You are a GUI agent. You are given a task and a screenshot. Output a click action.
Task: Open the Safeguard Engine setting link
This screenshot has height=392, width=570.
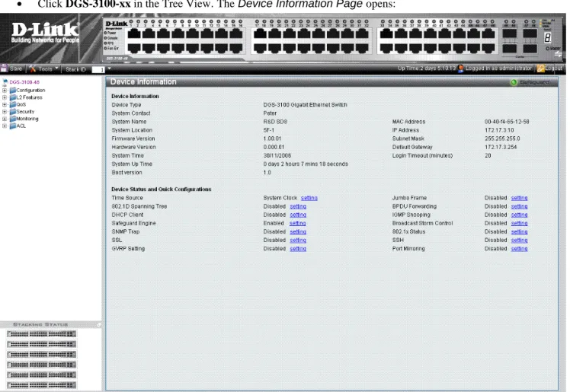[298, 223]
